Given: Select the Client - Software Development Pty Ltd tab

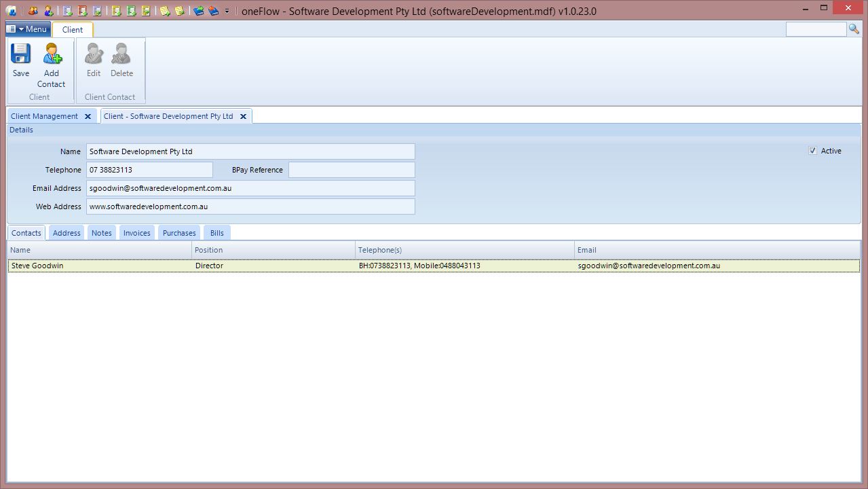Looking at the screenshot, I should click(168, 116).
